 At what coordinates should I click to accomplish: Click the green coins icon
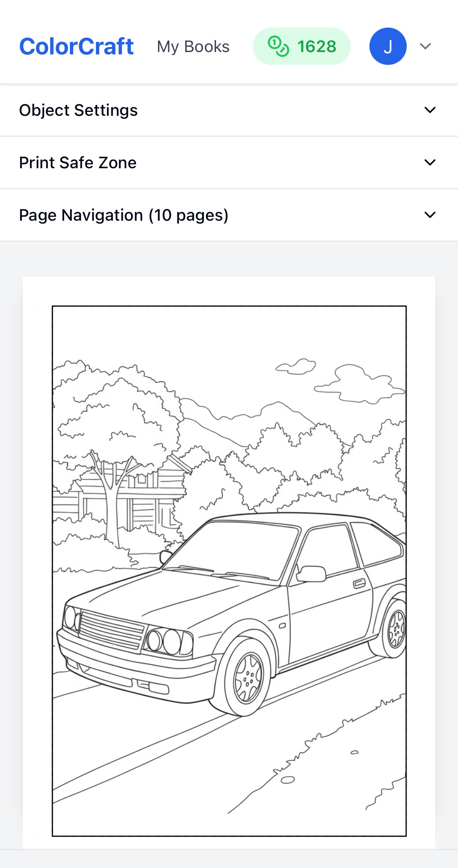coord(279,46)
